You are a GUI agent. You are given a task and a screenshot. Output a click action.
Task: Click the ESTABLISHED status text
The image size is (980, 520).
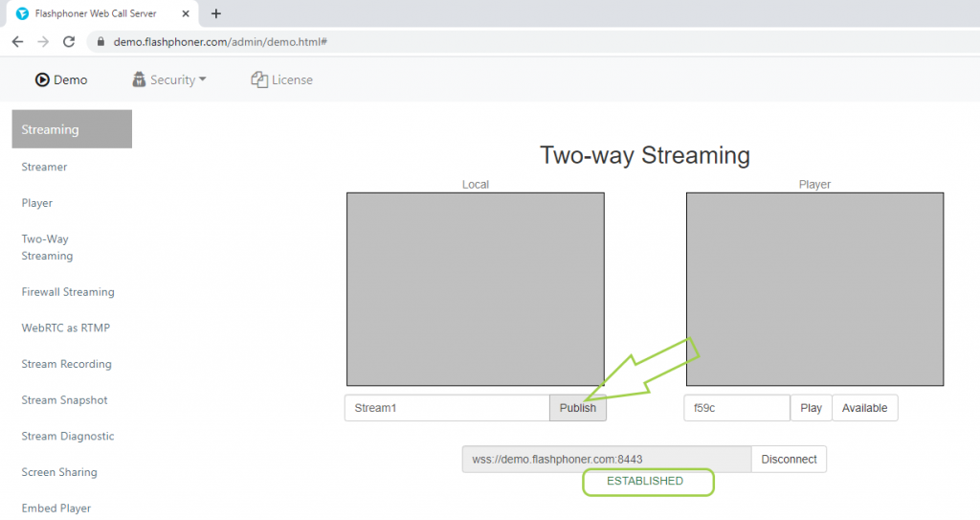coord(645,481)
